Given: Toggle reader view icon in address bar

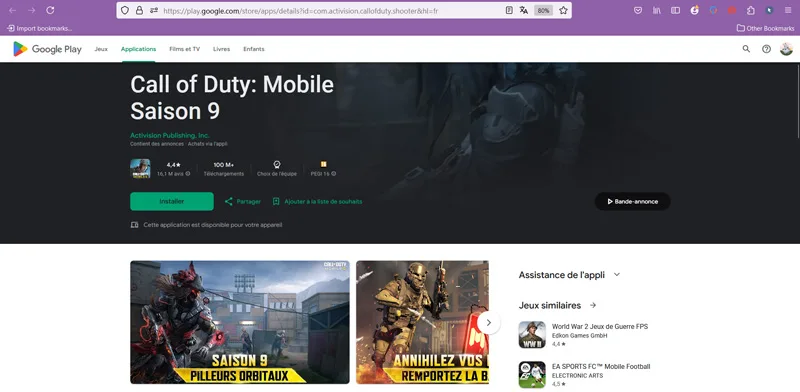Looking at the screenshot, I should tap(509, 10).
